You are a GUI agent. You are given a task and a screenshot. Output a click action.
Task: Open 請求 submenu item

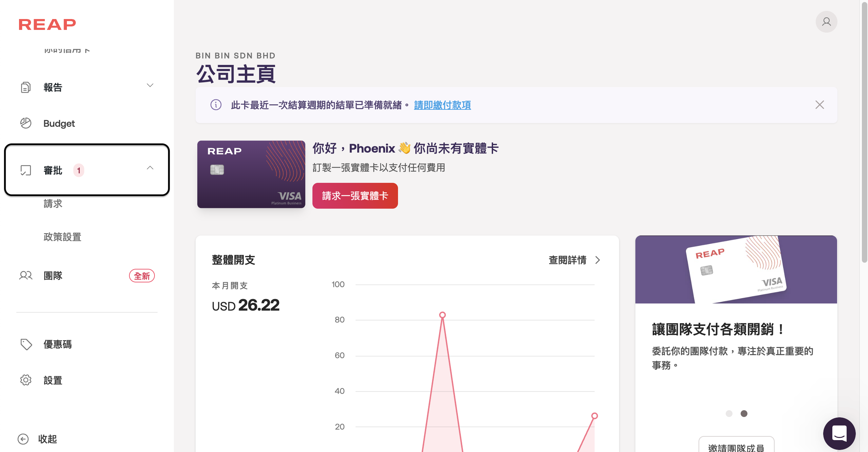click(x=53, y=204)
